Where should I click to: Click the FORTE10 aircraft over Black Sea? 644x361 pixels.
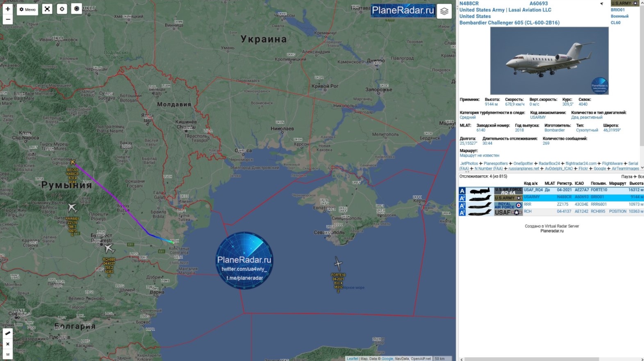(338, 263)
